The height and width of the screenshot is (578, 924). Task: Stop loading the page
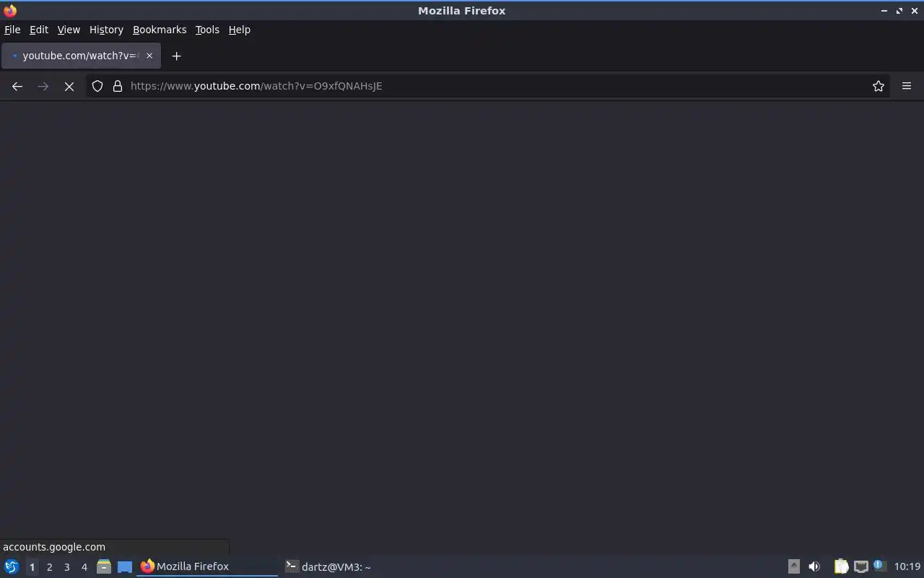tap(69, 86)
